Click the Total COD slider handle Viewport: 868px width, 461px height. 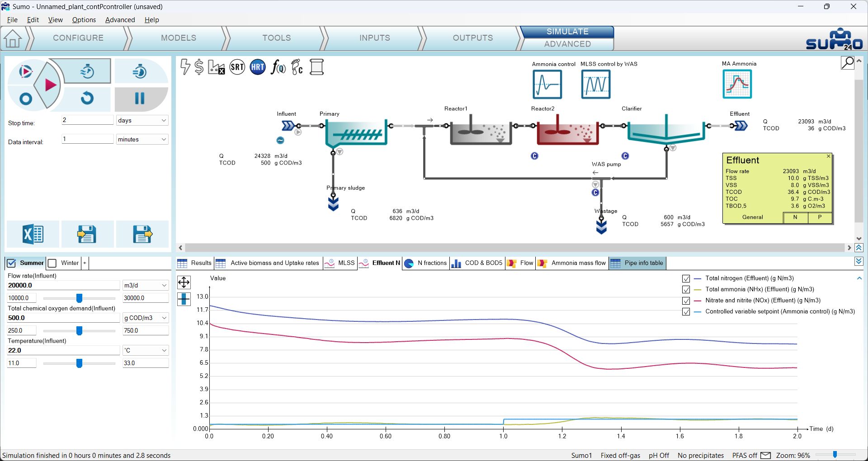coord(79,331)
